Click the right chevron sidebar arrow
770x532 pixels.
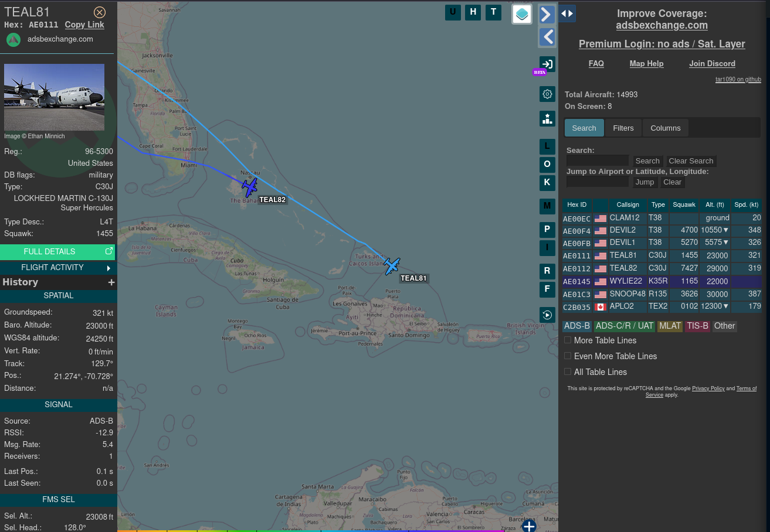click(x=547, y=14)
